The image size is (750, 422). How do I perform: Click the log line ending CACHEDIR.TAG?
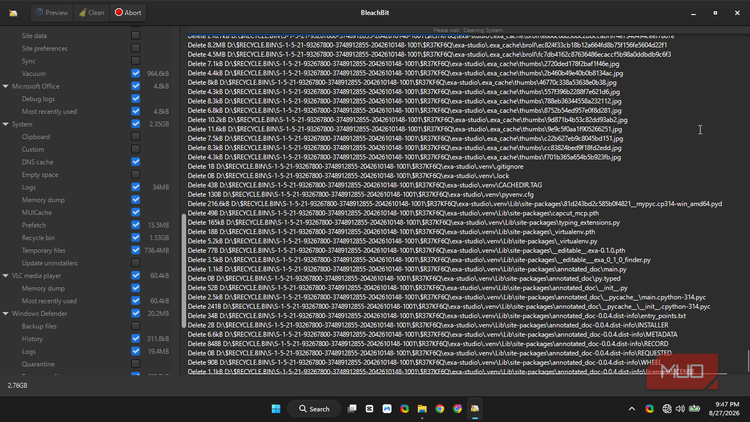pos(365,185)
